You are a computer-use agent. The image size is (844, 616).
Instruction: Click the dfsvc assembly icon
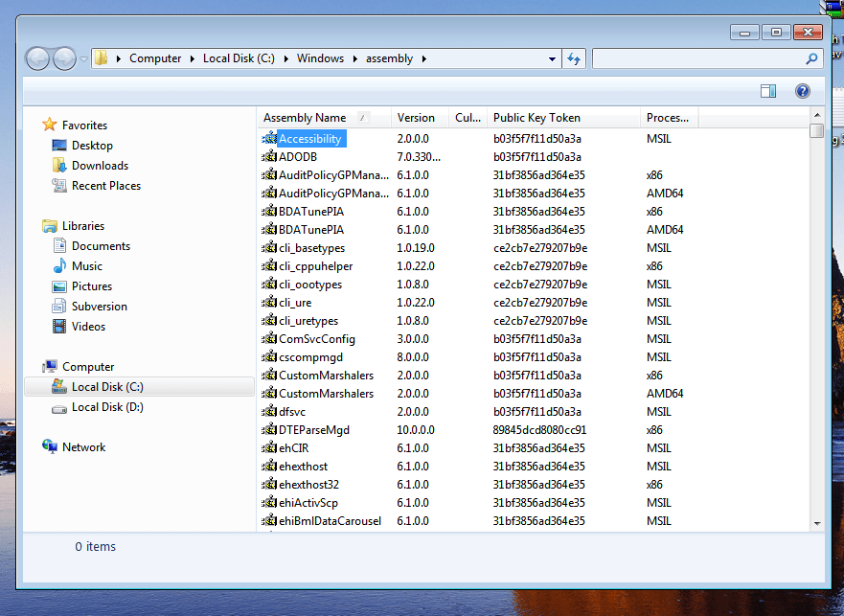point(269,412)
